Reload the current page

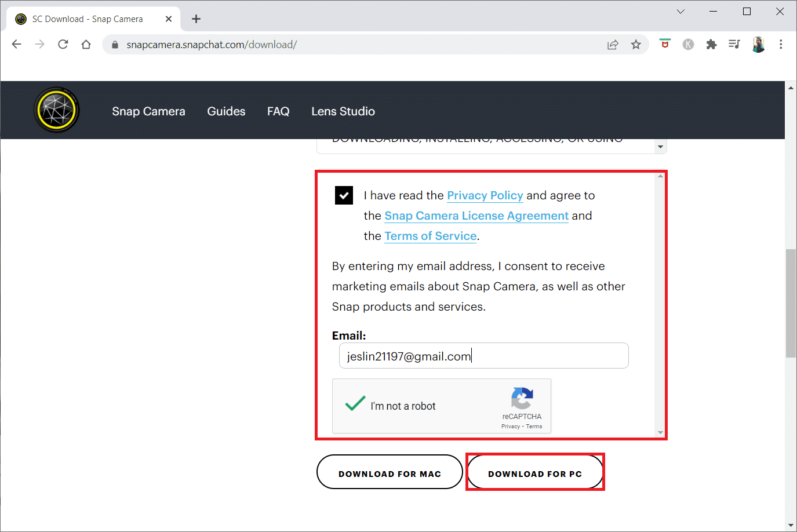tap(63, 45)
